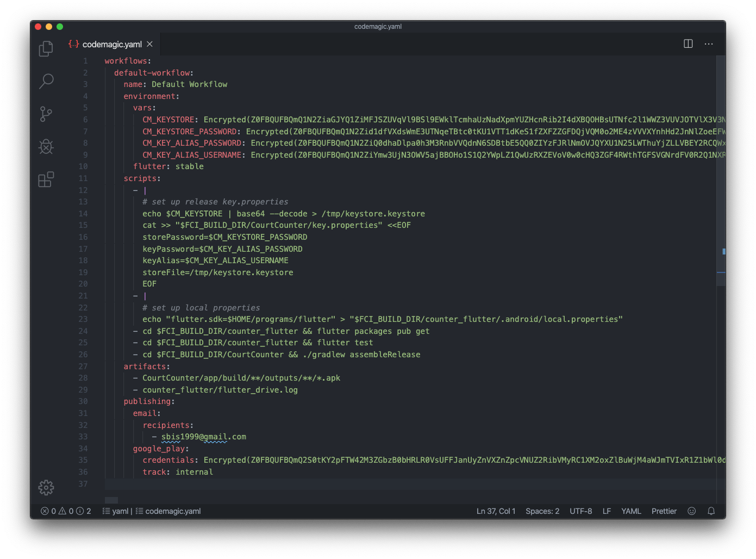Open the Search view icon
The height and width of the screenshot is (559, 756).
[x=46, y=82]
